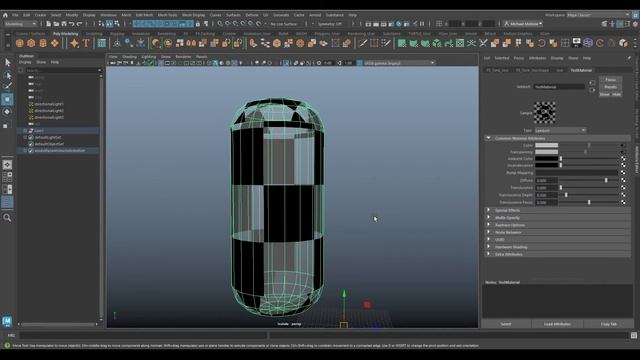Click the Focus button in Attribute Editor
640x360 pixels.
[x=611, y=80]
